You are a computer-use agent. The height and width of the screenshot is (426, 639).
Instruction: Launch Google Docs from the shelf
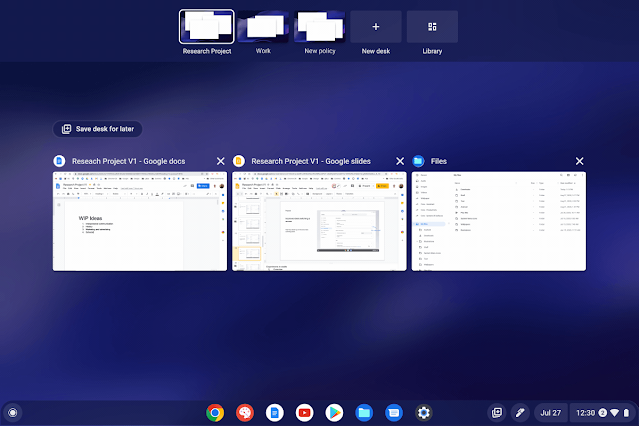pyautogui.click(x=275, y=413)
